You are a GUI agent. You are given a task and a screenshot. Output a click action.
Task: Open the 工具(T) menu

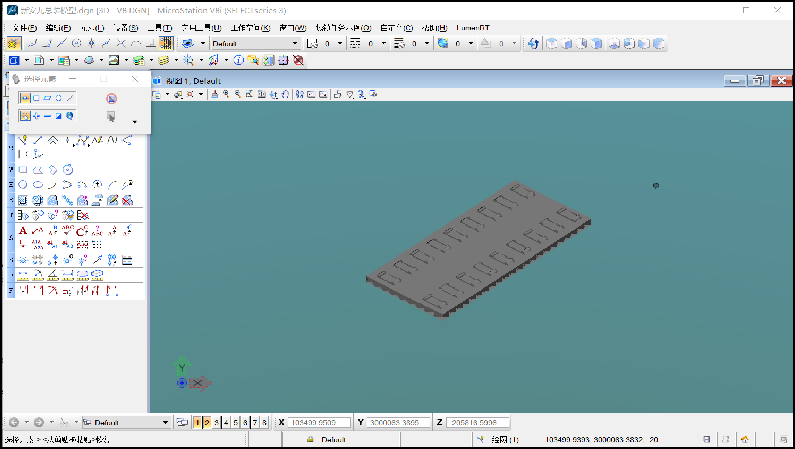(x=160, y=28)
